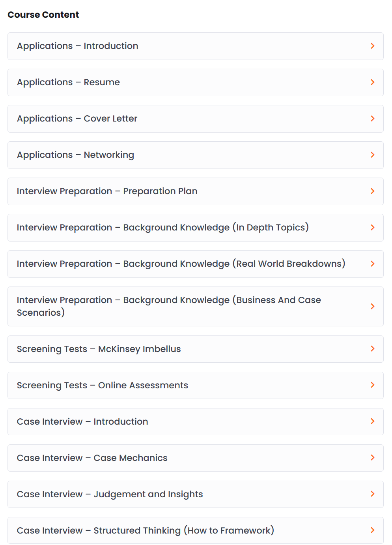Open the Applications – Resume title text
The image size is (392, 545).
pos(68,82)
